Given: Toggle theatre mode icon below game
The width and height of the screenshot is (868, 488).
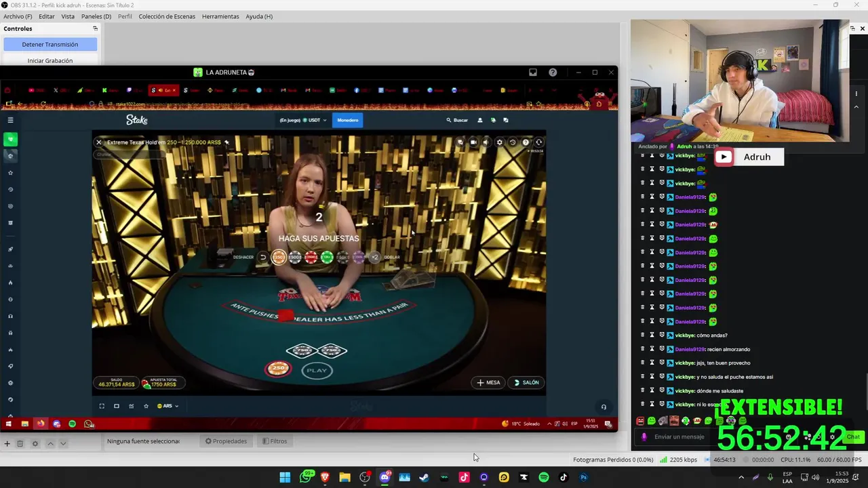Looking at the screenshot, I should pos(117,406).
